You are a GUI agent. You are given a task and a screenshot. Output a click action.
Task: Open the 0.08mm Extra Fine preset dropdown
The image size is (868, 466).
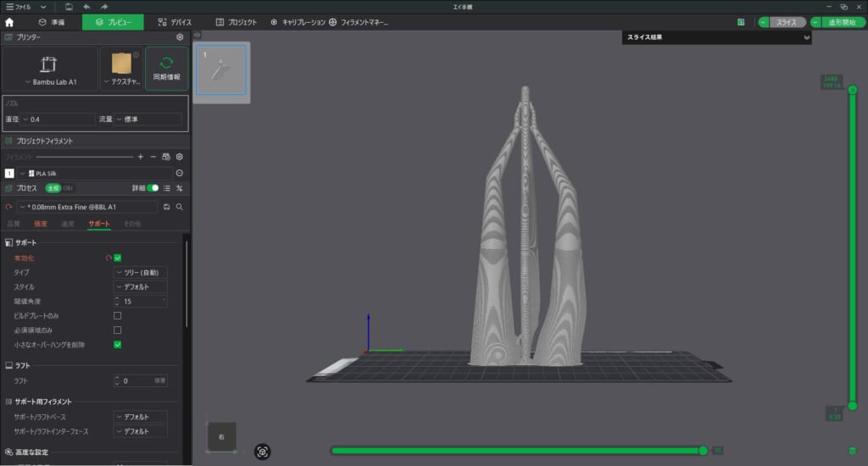[x=87, y=207]
